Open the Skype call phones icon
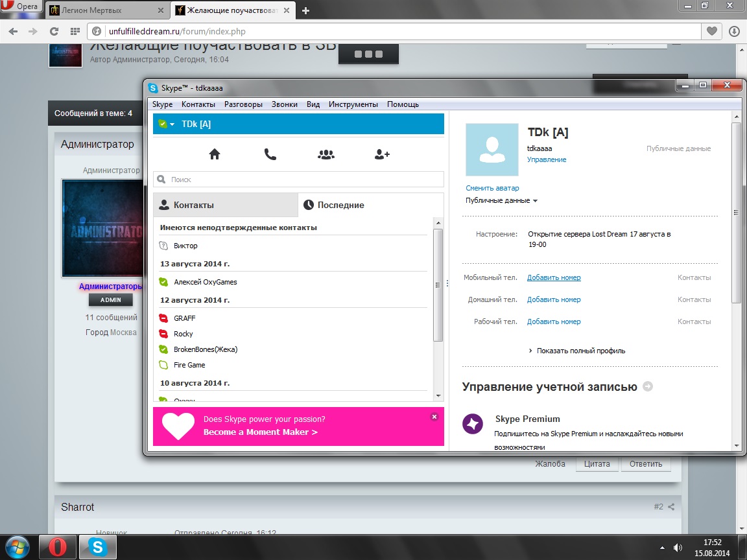This screenshot has height=560, width=747. click(x=270, y=154)
